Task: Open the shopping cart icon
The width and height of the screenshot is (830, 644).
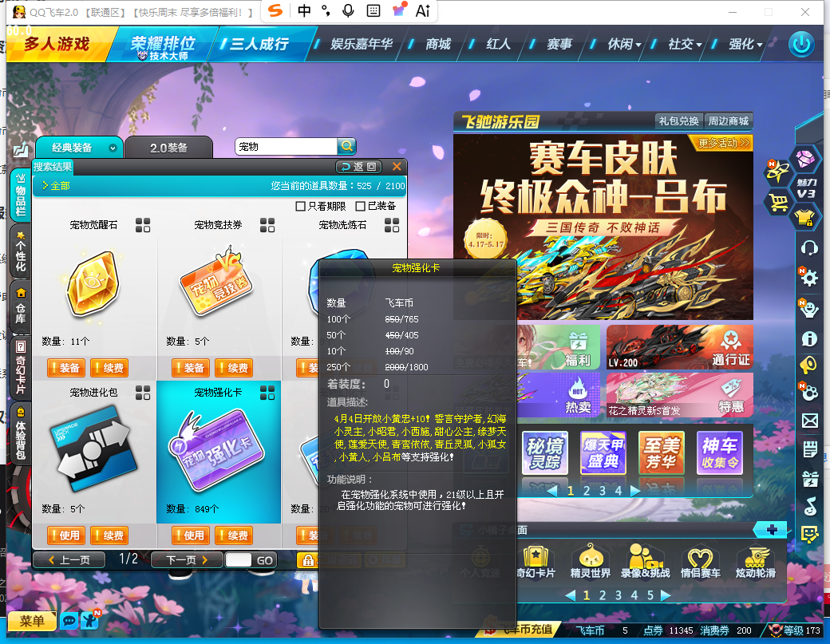Action: click(778, 202)
